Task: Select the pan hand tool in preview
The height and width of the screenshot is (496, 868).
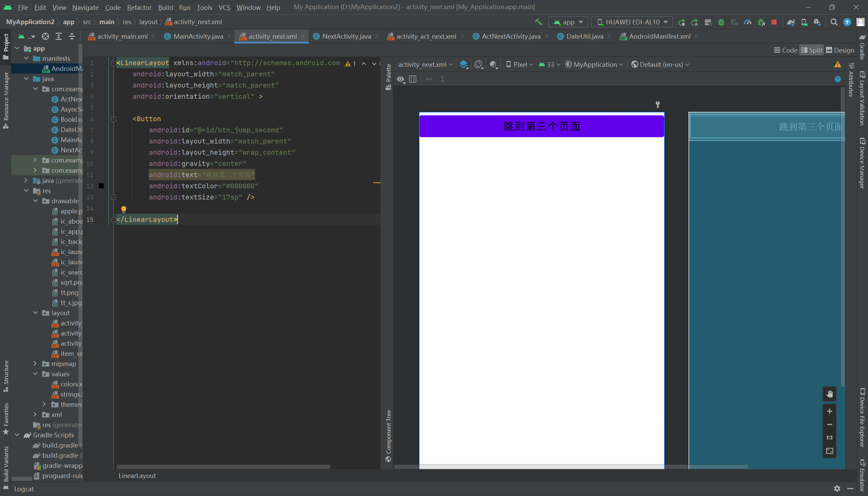Action: (x=830, y=394)
